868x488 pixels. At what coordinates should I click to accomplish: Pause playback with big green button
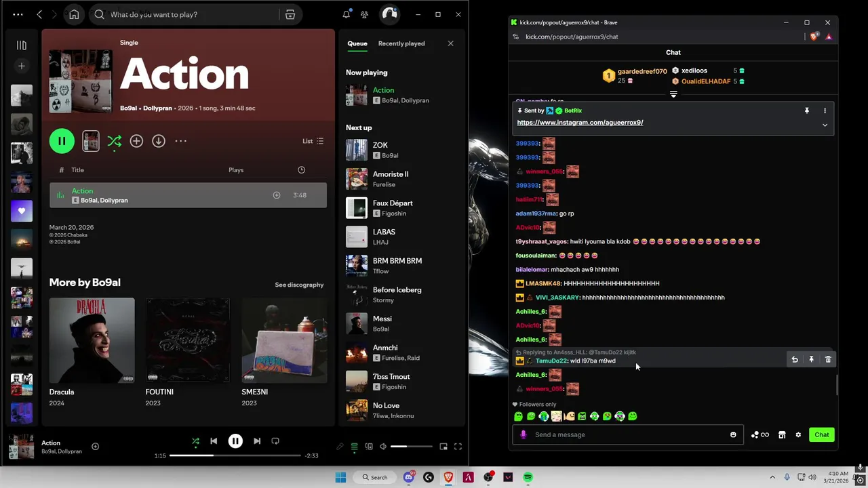click(62, 141)
